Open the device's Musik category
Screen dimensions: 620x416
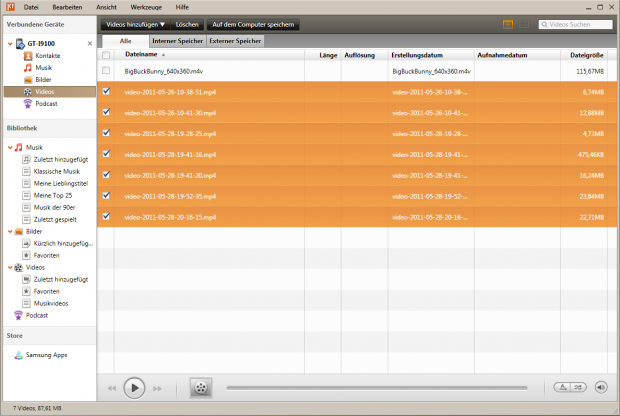point(43,67)
